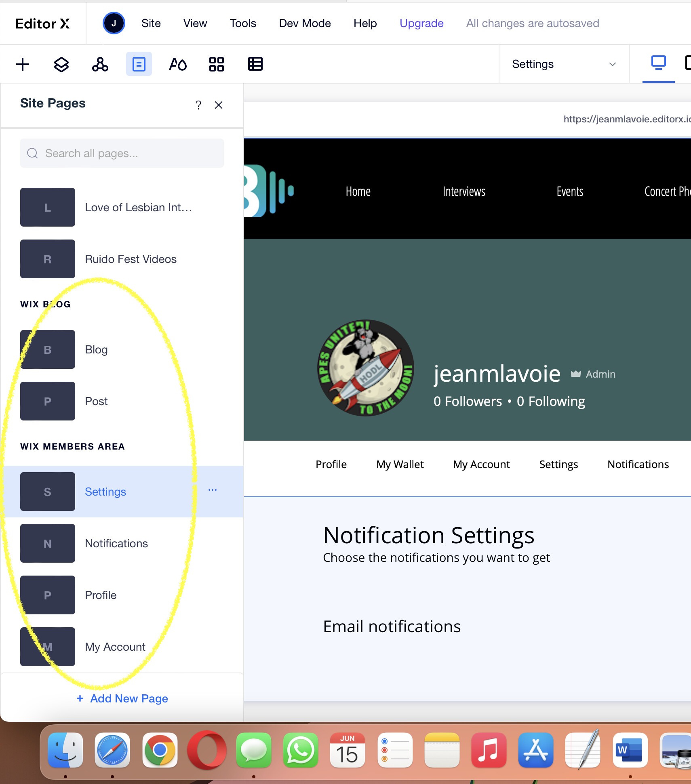Select the Settings page in Members Area
This screenshot has height=784, width=691.
122,492
